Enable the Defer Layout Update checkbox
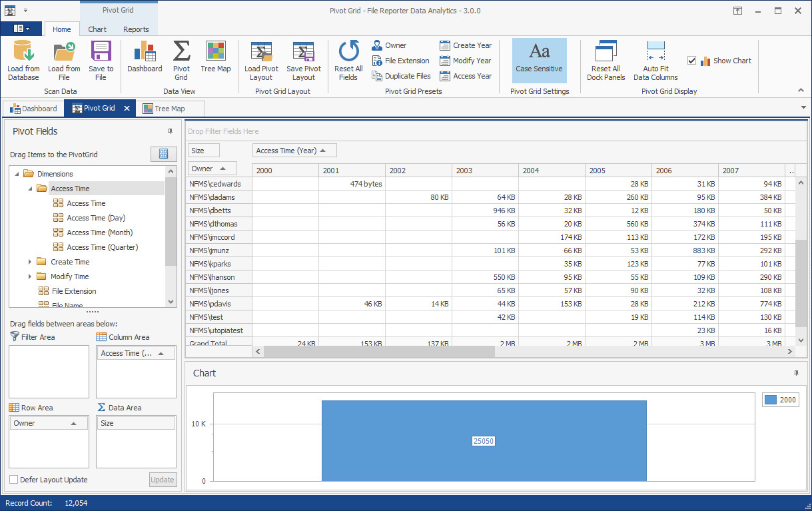Image resolution: width=812 pixels, height=511 pixels. coord(14,480)
